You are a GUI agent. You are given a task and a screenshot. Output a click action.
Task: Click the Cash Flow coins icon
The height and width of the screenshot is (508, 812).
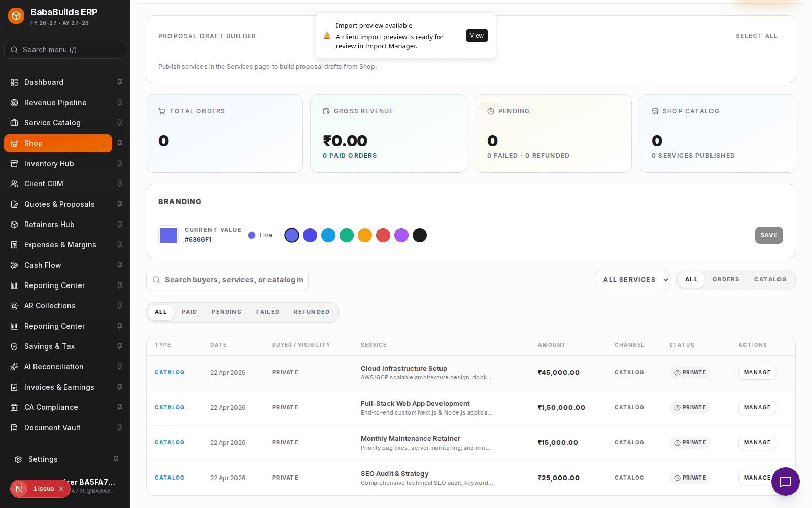pyautogui.click(x=14, y=265)
